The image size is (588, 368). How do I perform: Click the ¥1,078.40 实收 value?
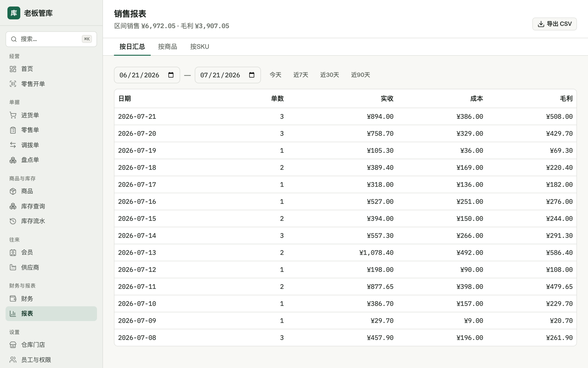click(x=376, y=253)
